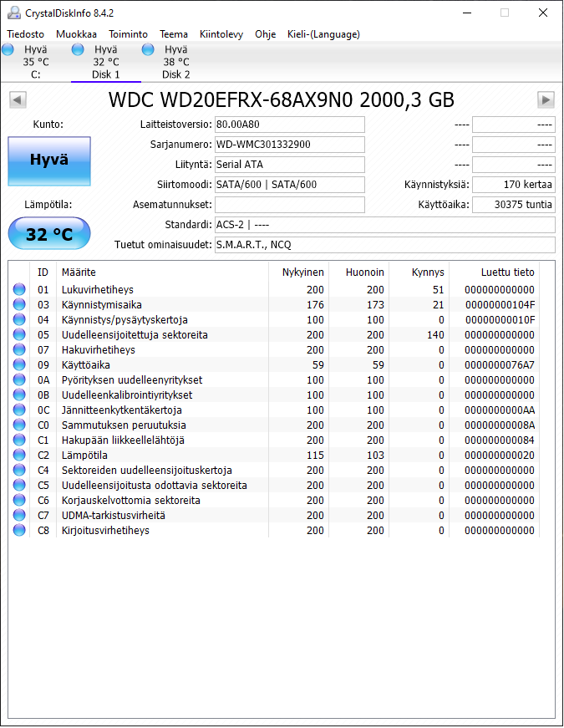Open the Teema menu

(174, 34)
